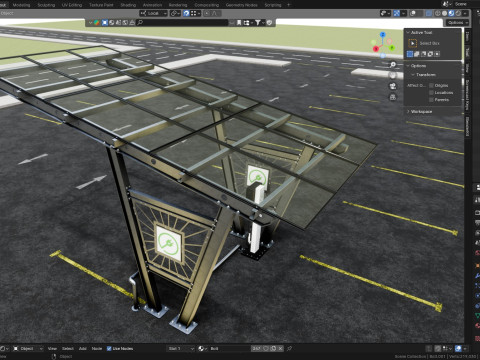This screenshot has height=360, width=480.
Task: Open the object type visibility dropdown
Action: click(x=385, y=13)
